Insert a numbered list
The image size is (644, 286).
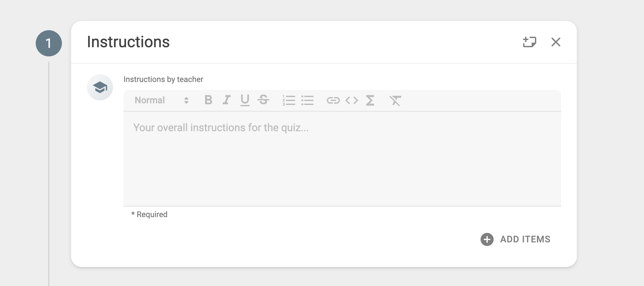(289, 100)
